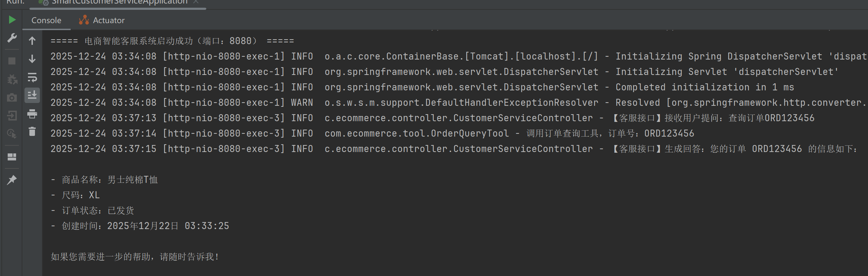Click the '创建时间' line with 2025年12月22日
This screenshot has height=276, width=868.
point(140,226)
